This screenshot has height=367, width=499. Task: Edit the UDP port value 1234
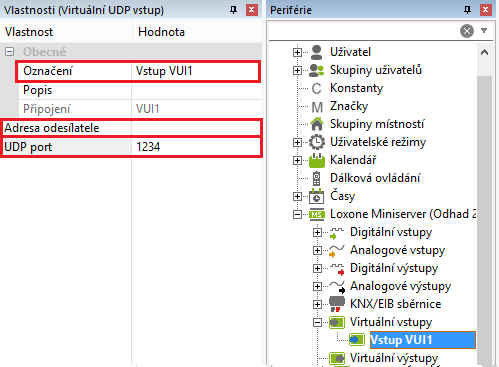click(196, 147)
